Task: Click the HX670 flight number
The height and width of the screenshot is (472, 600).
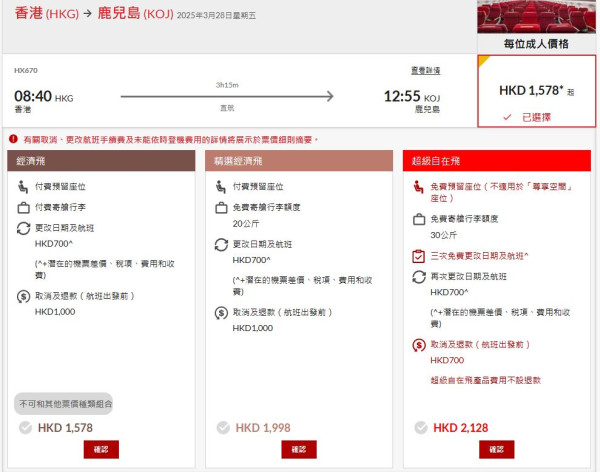Action: (x=26, y=70)
